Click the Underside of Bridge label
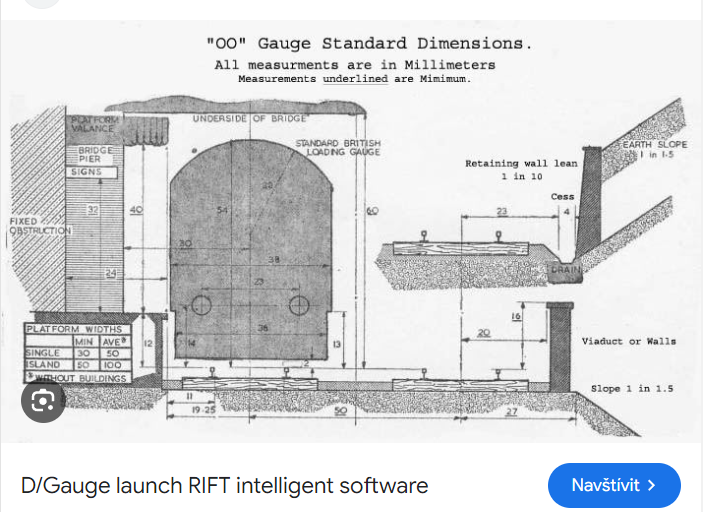The image size is (703, 512). tap(236, 119)
